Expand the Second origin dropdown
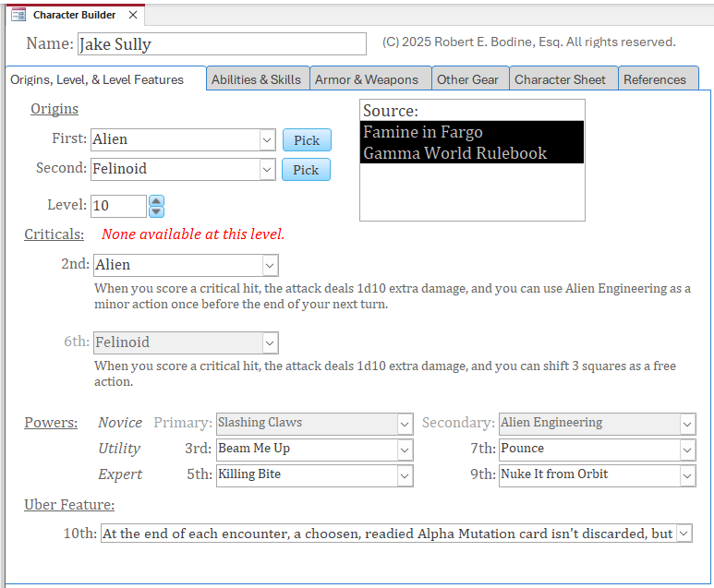The width and height of the screenshot is (714, 588). pos(267,169)
